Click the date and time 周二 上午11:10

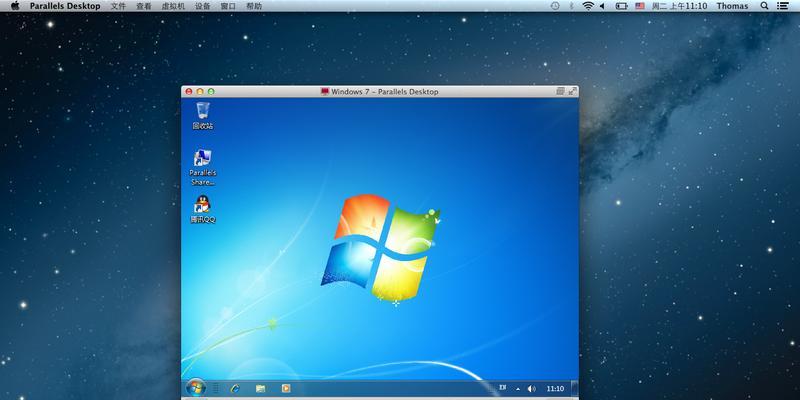679,6
